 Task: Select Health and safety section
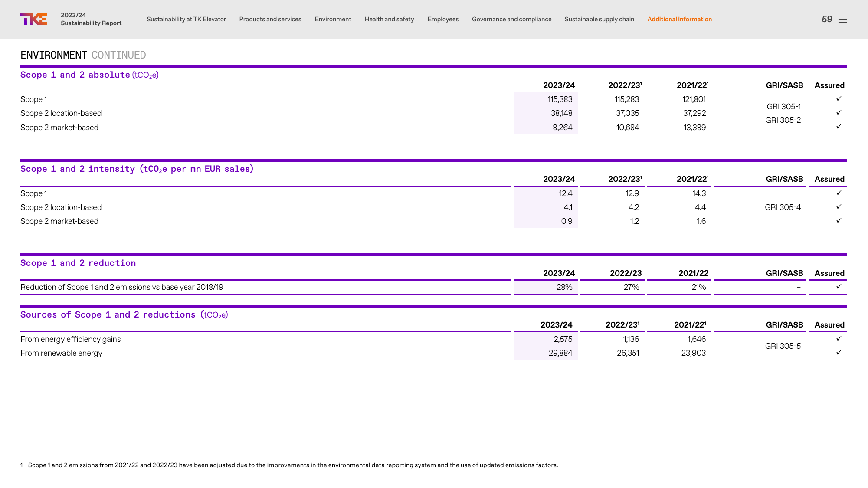[389, 19]
